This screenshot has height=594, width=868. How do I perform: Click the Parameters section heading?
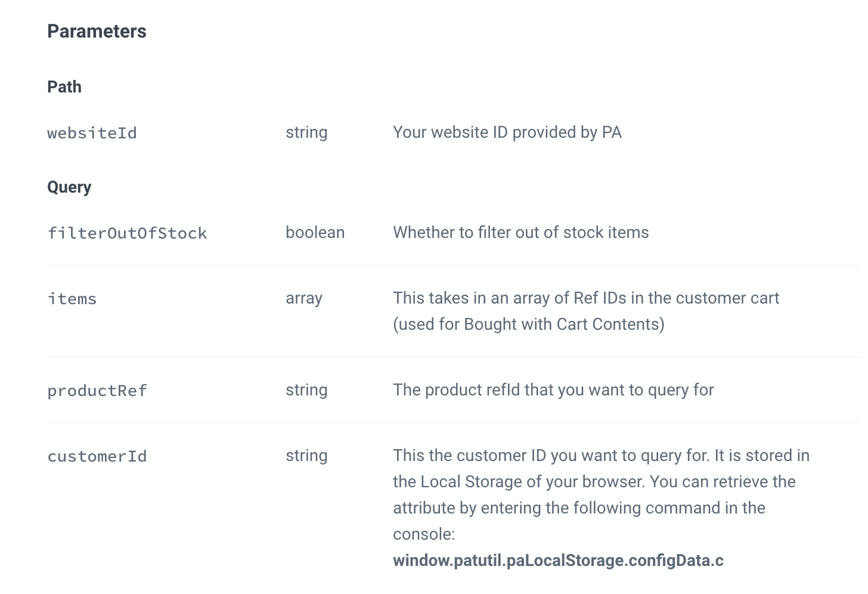pos(97,32)
